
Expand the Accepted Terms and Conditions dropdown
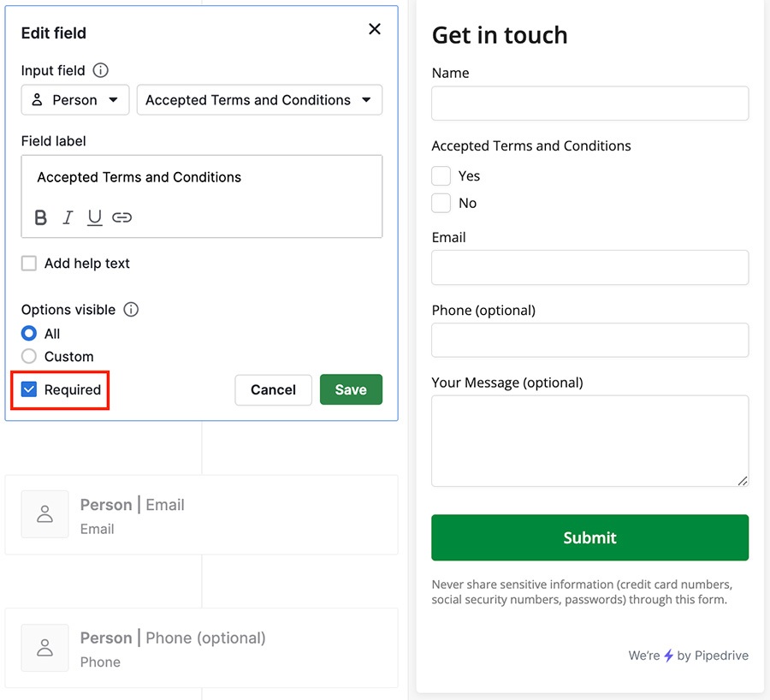(x=259, y=100)
